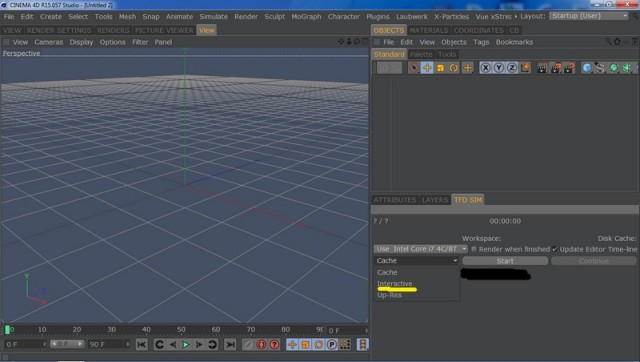Toggle the Z axis lock

point(512,68)
